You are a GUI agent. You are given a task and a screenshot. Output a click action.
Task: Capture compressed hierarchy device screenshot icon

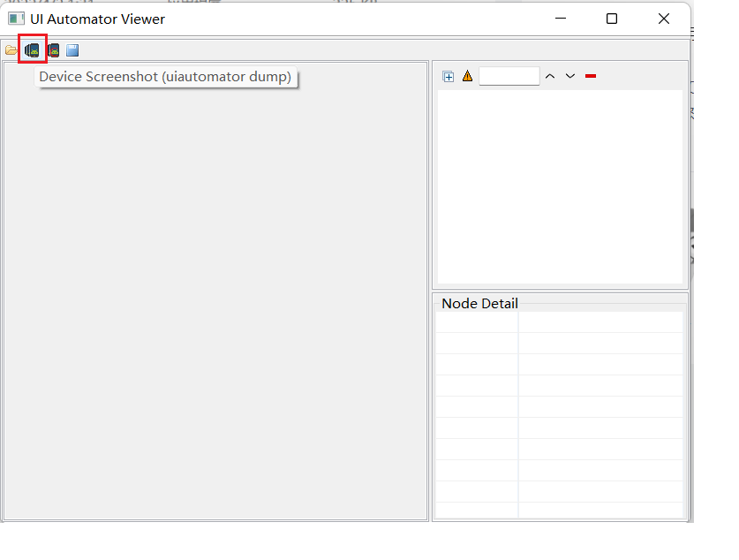coord(54,50)
